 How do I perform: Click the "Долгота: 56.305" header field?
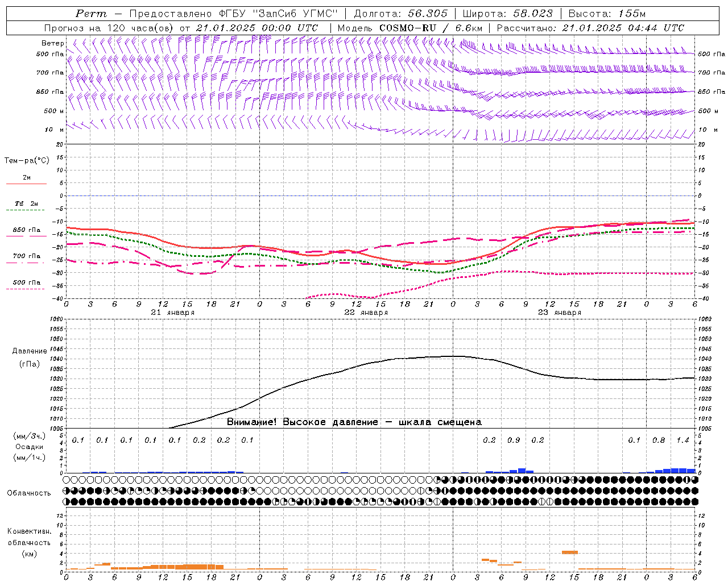tap(400, 14)
